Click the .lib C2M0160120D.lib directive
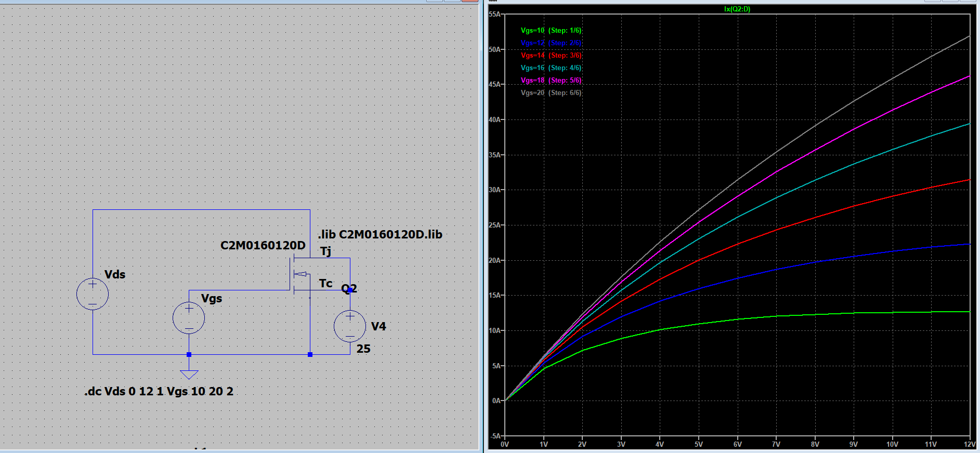 point(380,234)
